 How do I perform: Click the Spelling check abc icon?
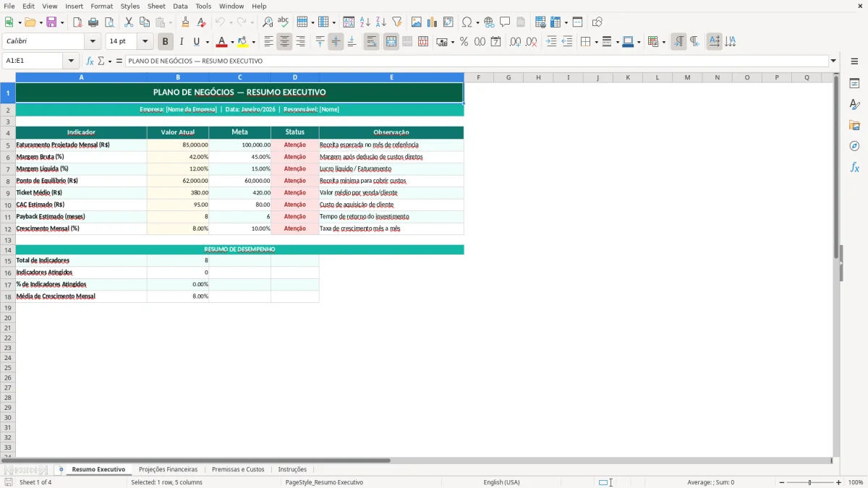coord(284,22)
